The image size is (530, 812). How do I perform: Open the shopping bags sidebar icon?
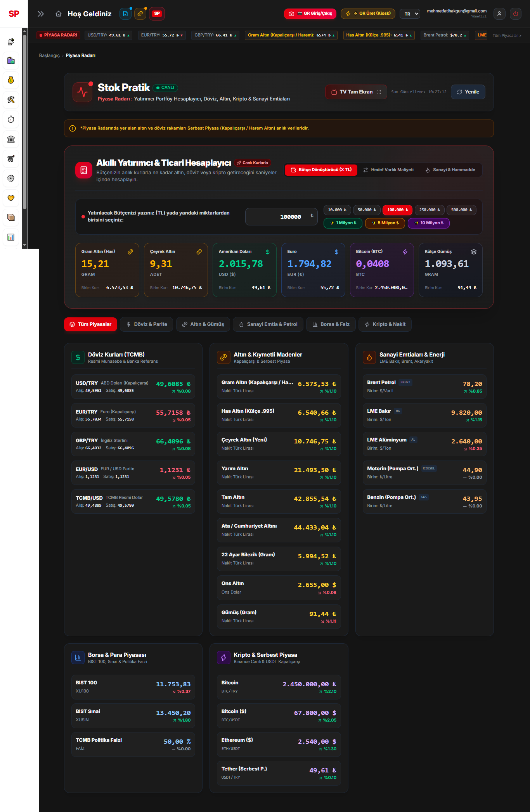pos(11,61)
